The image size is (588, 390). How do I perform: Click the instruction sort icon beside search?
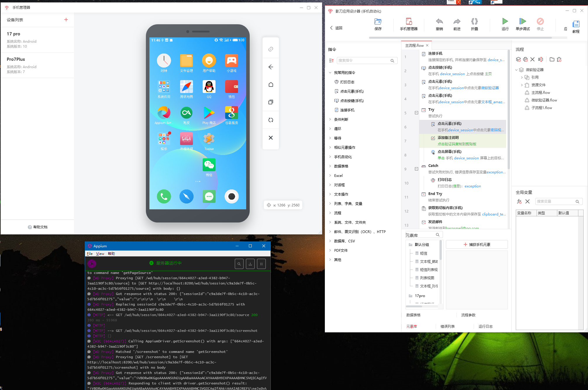(x=331, y=61)
